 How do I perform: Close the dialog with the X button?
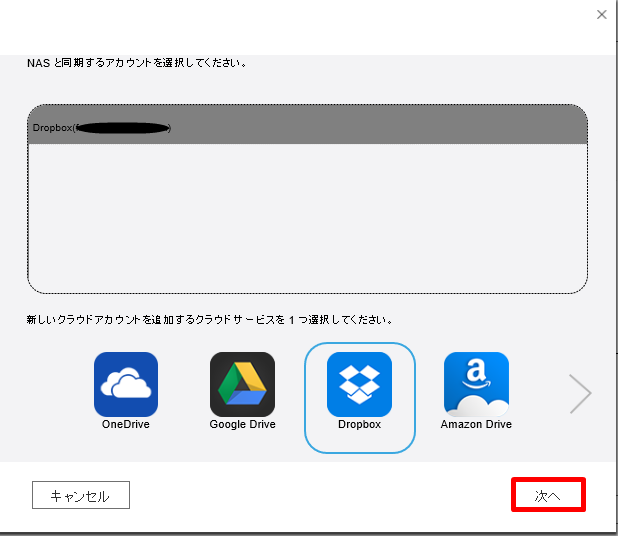(601, 15)
